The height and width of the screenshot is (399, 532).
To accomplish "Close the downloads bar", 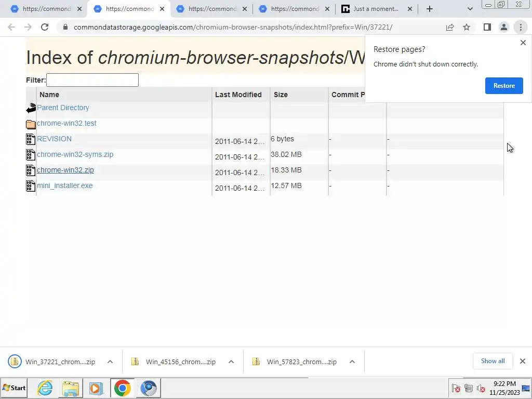I will point(523,361).
